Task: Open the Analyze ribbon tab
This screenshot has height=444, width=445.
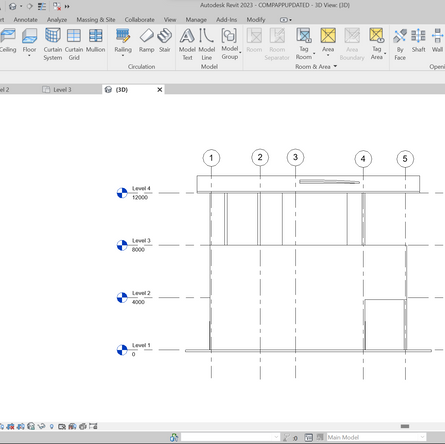Action: pyautogui.click(x=57, y=20)
